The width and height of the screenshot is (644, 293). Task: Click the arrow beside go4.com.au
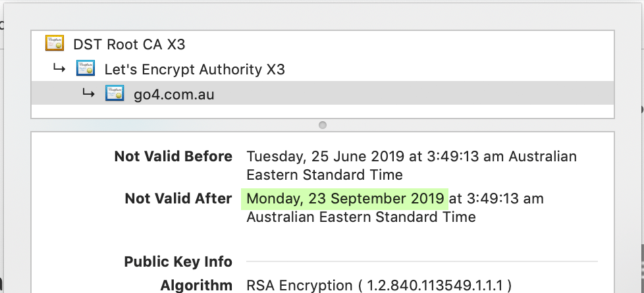88,93
